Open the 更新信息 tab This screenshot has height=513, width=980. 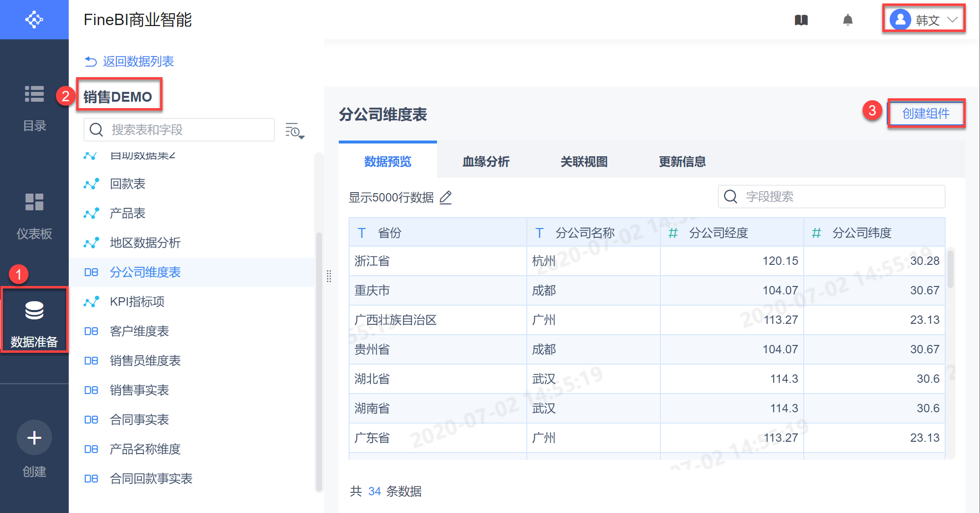(x=682, y=162)
